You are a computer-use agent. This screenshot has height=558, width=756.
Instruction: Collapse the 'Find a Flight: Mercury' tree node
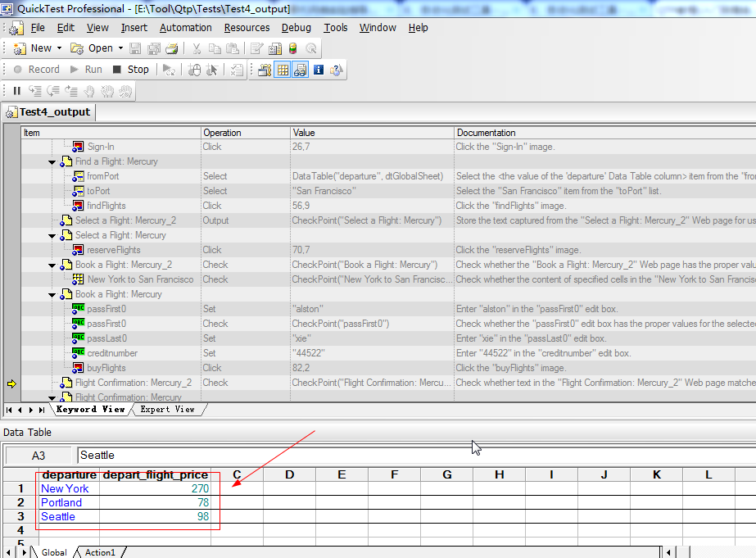tap(52, 162)
